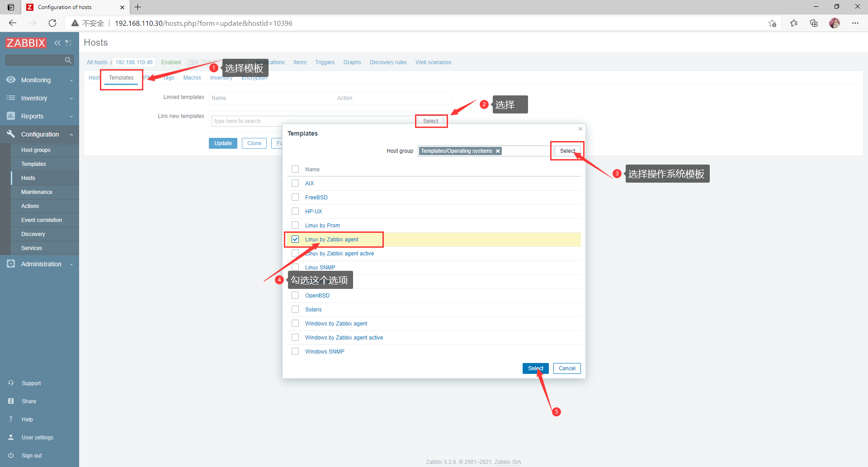Click the Configuration wrench icon
The height and width of the screenshot is (467, 868).
coord(11,134)
